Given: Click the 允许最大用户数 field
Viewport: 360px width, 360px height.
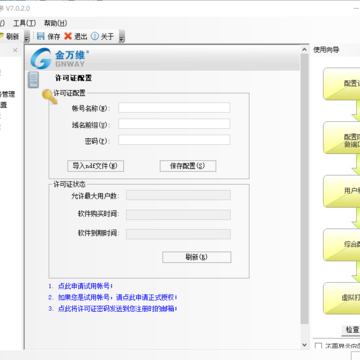Looking at the screenshot, I should tap(178, 195).
